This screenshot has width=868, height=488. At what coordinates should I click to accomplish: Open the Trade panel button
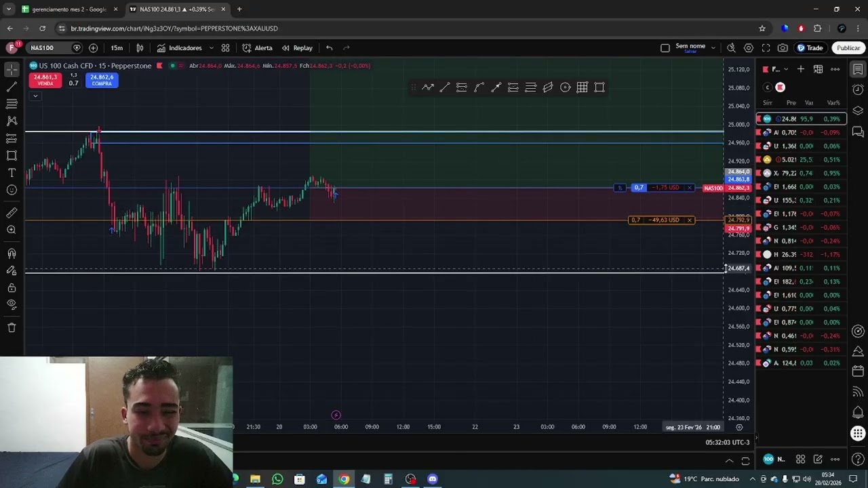(810, 48)
